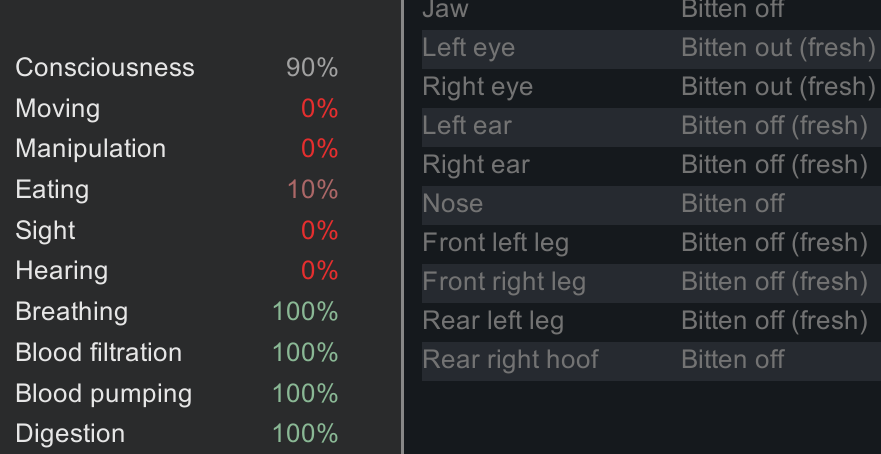Image resolution: width=881 pixels, height=454 pixels.
Task: Click the Right eye bitten out row
Action: tap(650, 87)
